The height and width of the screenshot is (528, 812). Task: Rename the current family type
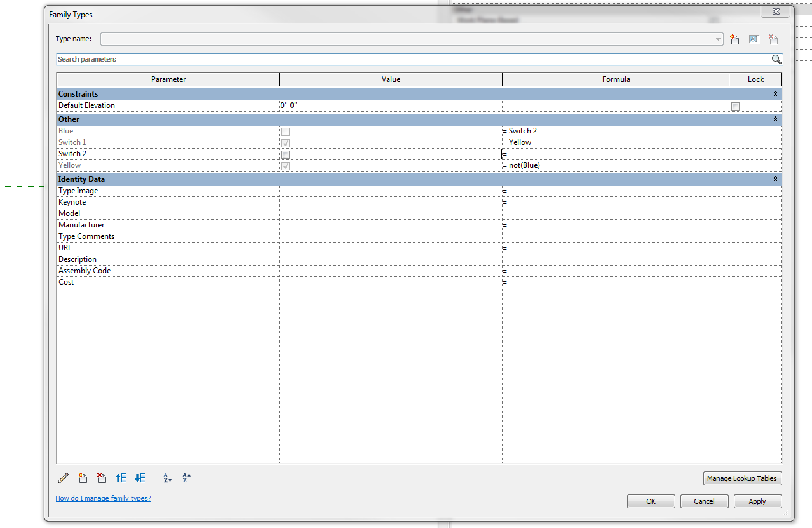coord(754,39)
